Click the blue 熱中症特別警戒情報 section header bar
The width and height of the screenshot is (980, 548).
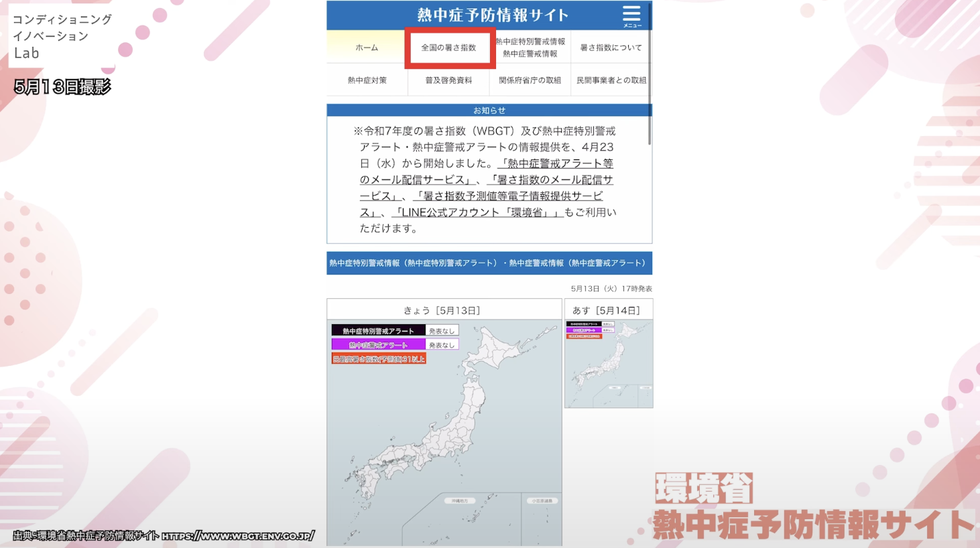(x=489, y=263)
